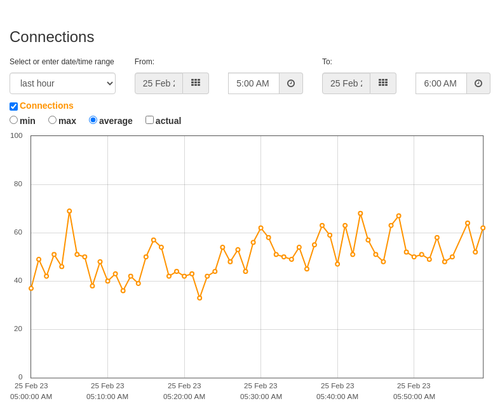
Task: Click the 'To:' label
Action: point(327,62)
